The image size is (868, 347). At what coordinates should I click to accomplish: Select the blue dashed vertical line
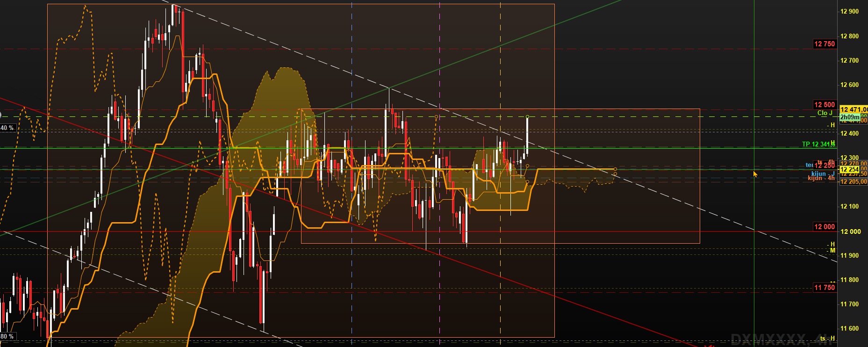[352, 173]
